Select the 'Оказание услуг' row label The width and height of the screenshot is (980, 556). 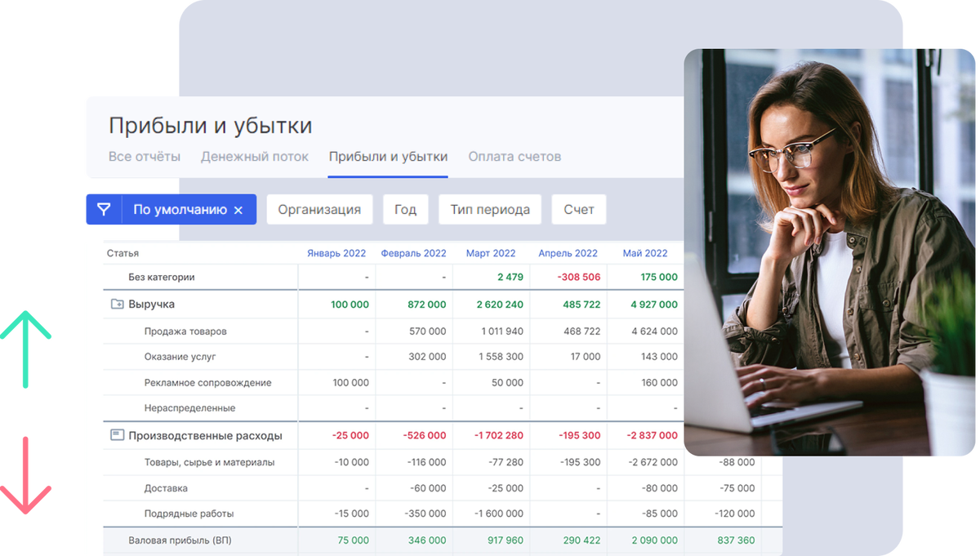(x=180, y=357)
